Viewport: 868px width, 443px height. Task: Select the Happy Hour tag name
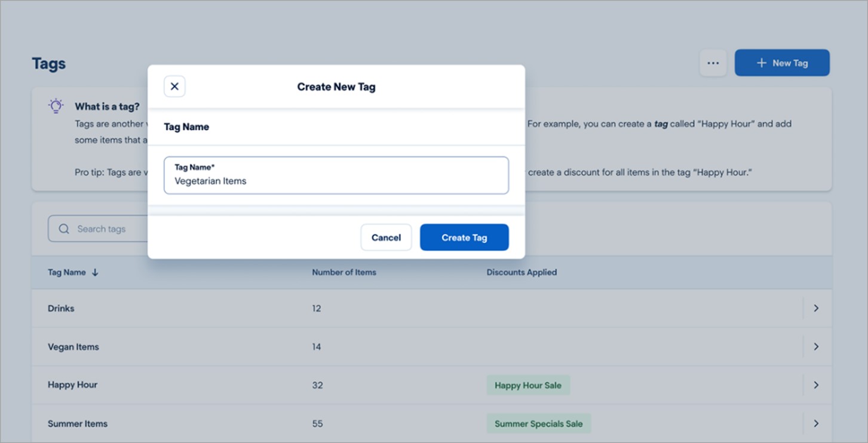tap(72, 385)
